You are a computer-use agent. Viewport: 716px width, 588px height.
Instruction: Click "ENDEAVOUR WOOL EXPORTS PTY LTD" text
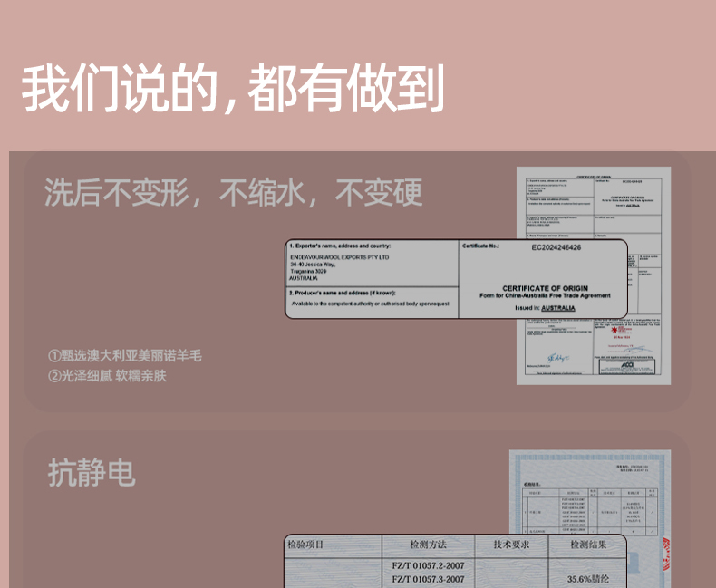point(340,257)
